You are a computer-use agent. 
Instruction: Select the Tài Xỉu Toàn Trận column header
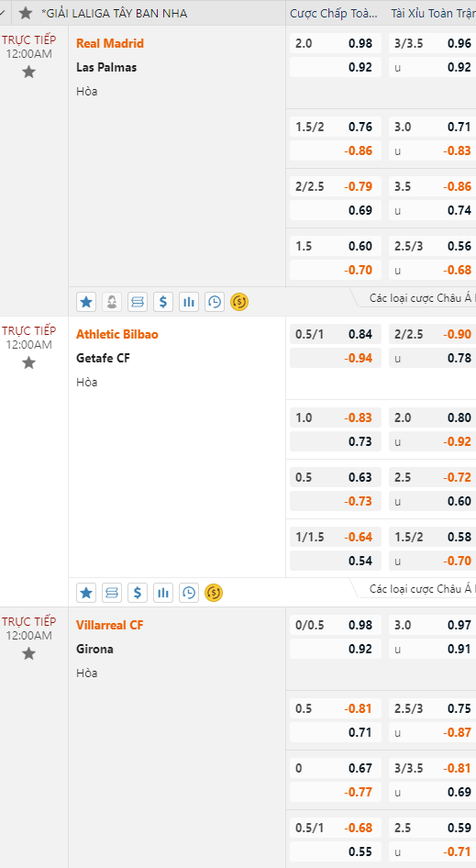(433, 13)
